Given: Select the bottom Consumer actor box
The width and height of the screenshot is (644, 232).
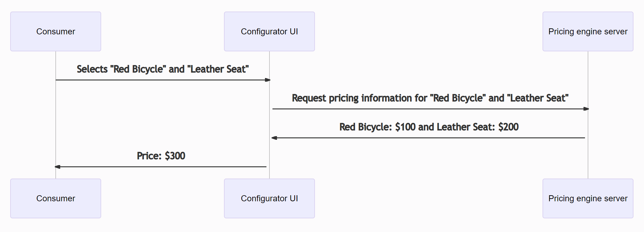Looking at the screenshot, I should point(56,198).
